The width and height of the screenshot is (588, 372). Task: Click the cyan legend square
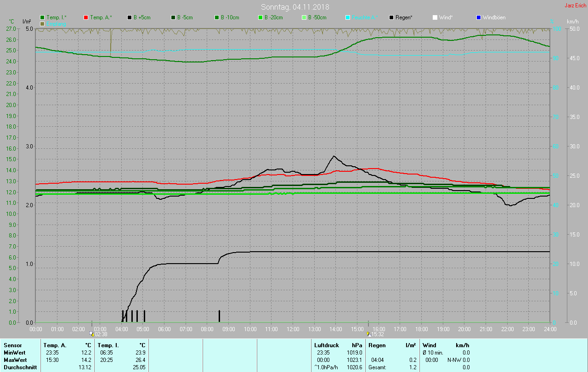348,17
